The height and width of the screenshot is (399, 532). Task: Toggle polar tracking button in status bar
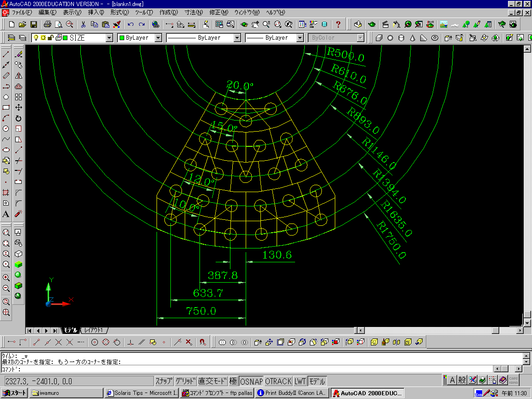click(x=233, y=381)
